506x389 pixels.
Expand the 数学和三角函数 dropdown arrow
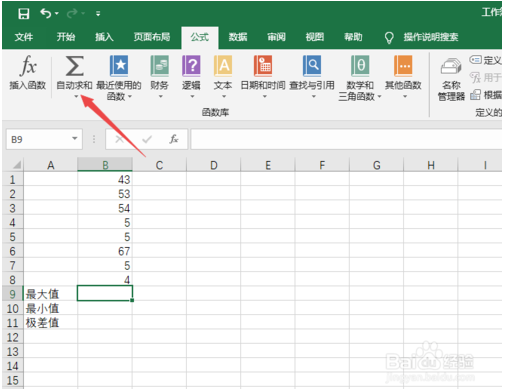[379, 97]
